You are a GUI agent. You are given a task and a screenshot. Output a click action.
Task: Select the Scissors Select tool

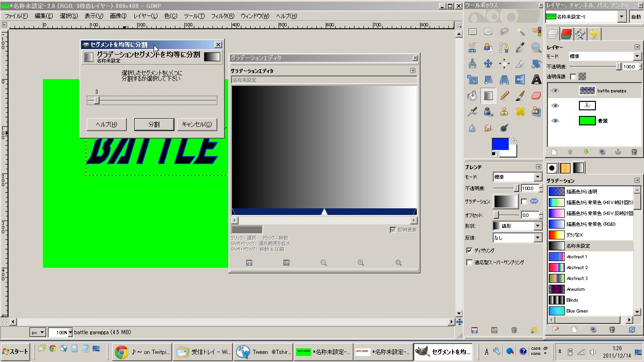coord(472,48)
